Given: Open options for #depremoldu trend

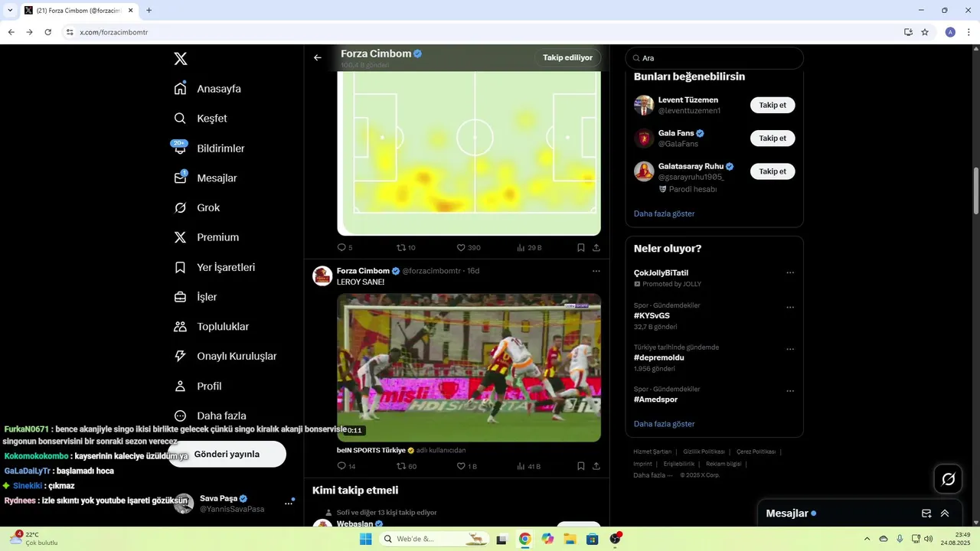Looking at the screenshot, I should click(790, 350).
